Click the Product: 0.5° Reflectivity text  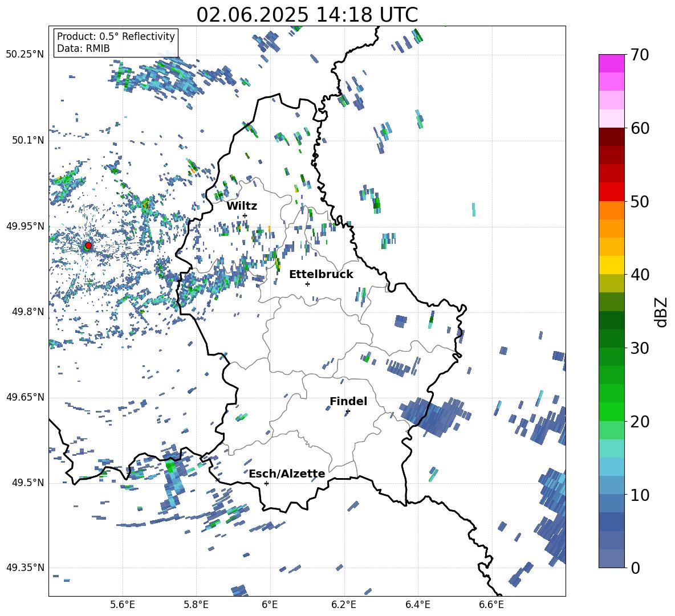[116, 36]
